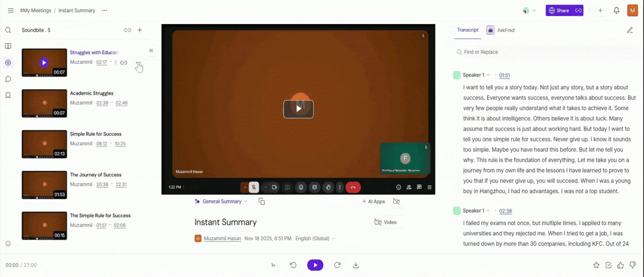Jump to 10:25 in Simple Rule for Success
Viewport: 644px width, 277px height.
120,144
